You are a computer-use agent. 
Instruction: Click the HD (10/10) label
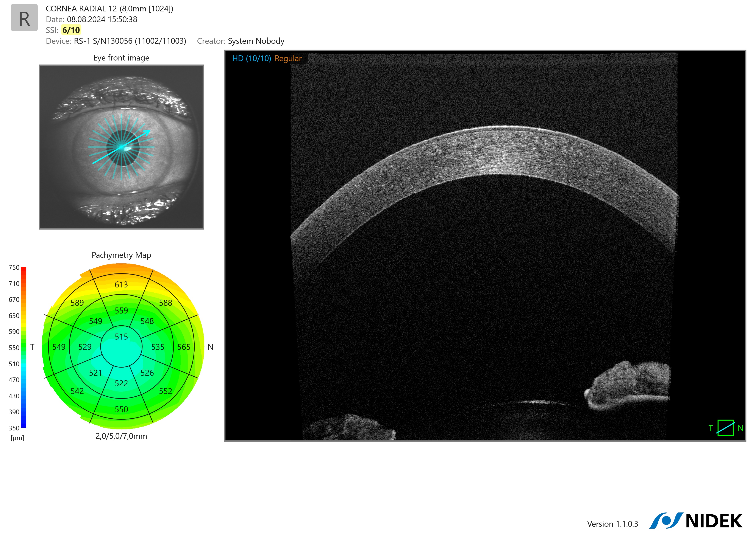click(x=251, y=59)
